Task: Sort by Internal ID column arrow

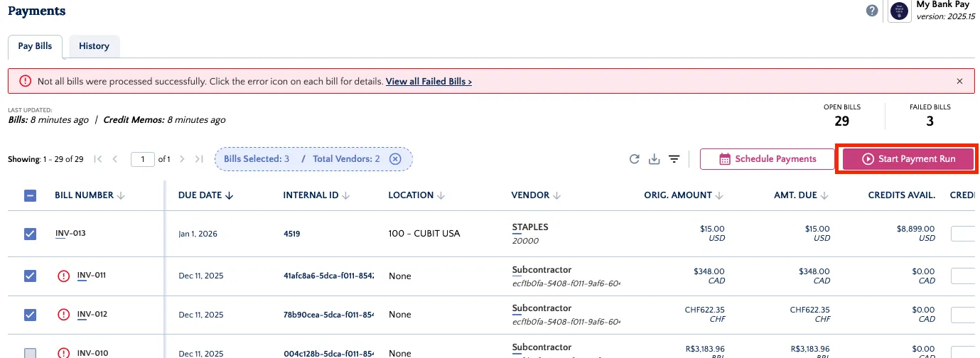Action: pyautogui.click(x=345, y=195)
